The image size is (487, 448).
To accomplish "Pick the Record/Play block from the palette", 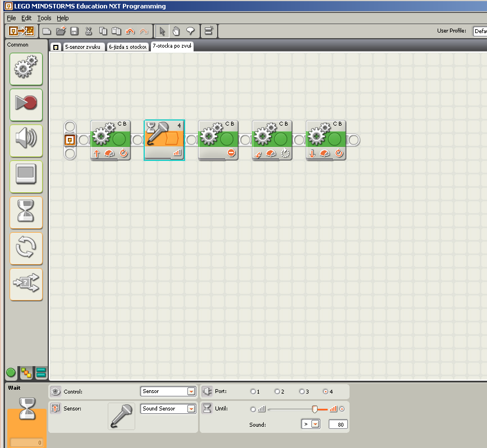I will coord(26,105).
